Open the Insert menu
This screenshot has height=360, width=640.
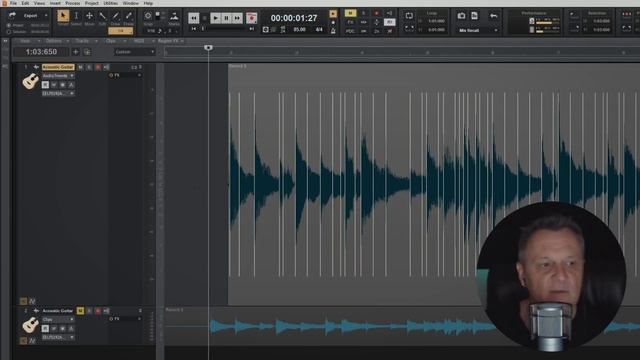click(x=55, y=3)
